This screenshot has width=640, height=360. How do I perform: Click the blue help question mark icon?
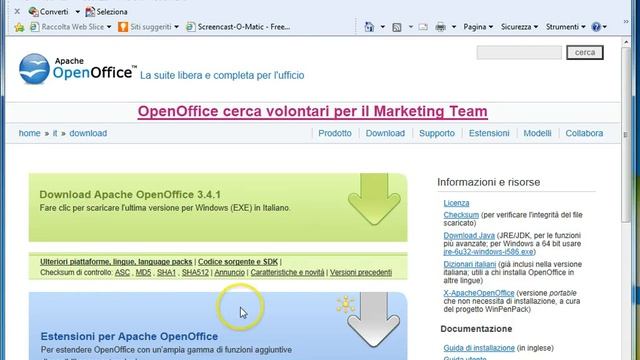click(596, 27)
